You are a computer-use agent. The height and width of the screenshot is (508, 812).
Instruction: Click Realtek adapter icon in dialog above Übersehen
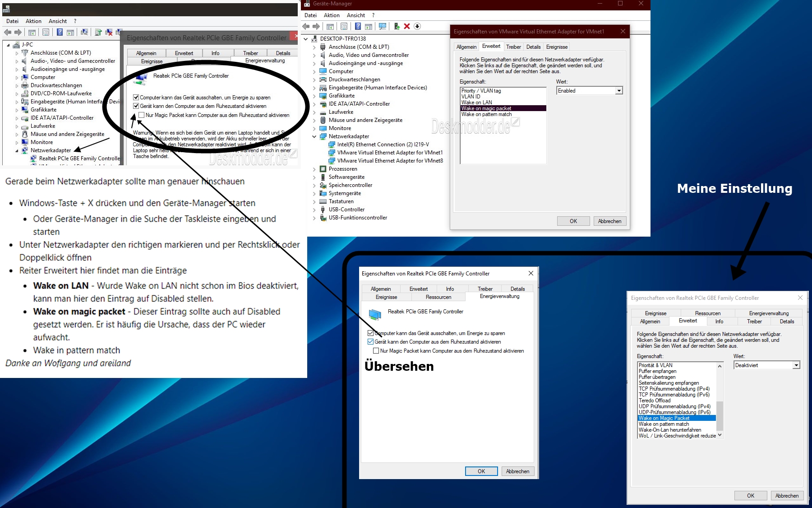(375, 314)
